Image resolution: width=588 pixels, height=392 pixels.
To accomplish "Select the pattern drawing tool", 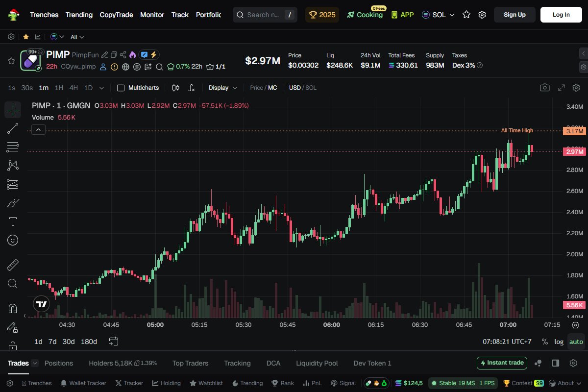I will [13, 166].
